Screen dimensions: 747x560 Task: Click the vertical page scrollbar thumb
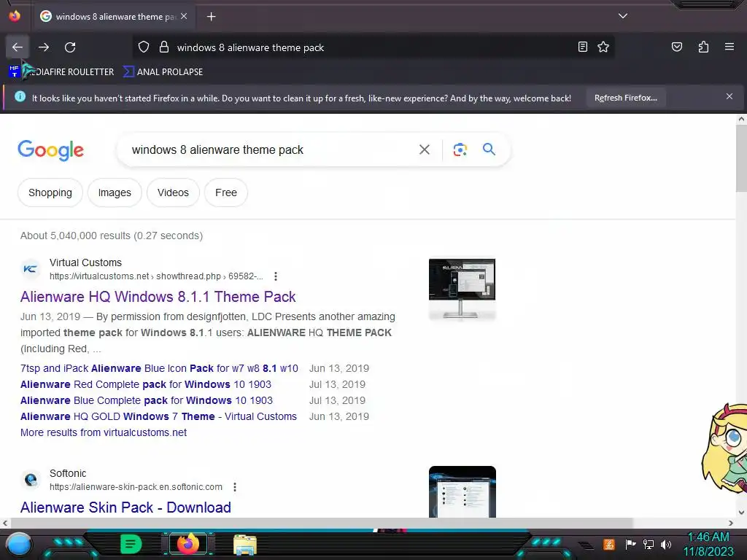tap(741, 158)
